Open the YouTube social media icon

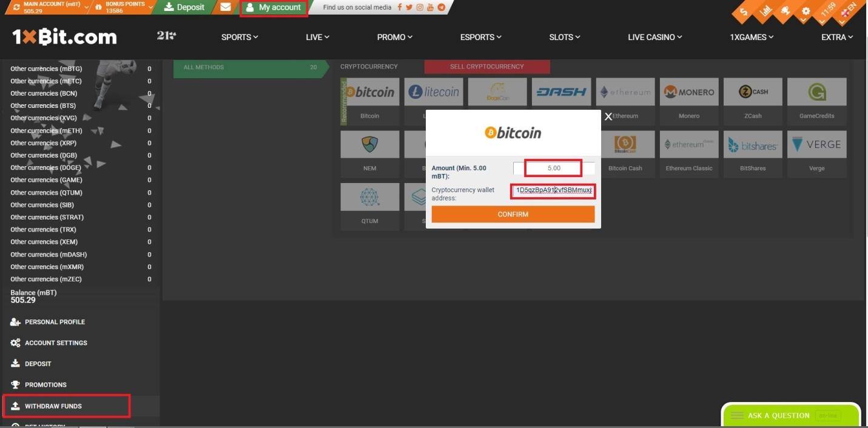tap(430, 7)
